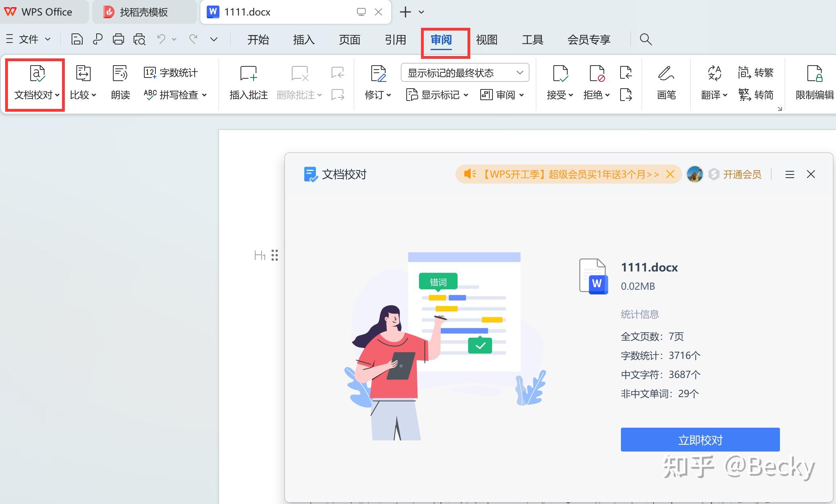Click the save icon in quick toolbar

(x=77, y=39)
